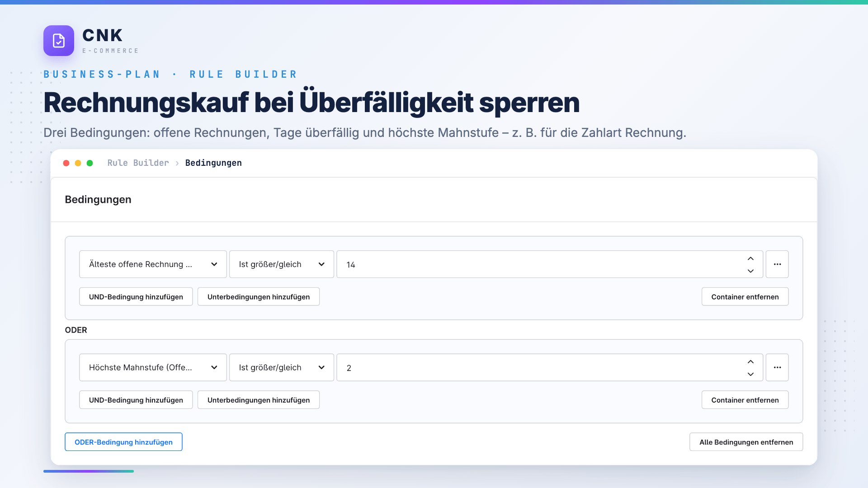Viewport: 868px width, 488px height.
Task: Click the ODER label between containers
Action: 76,330
